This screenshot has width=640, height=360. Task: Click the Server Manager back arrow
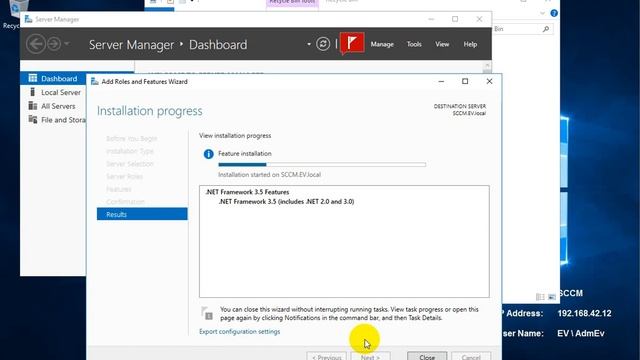(36, 44)
